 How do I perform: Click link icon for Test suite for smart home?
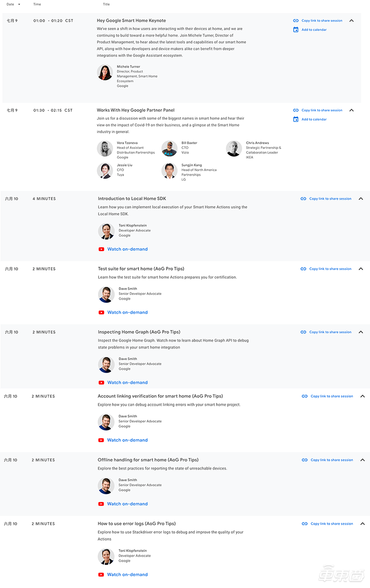point(303,269)
